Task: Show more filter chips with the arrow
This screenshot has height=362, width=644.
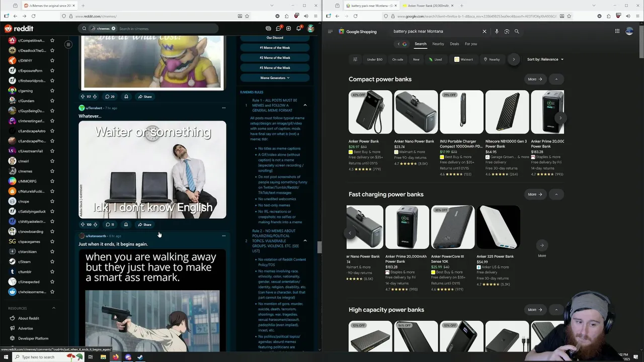Action: point(514,59)
